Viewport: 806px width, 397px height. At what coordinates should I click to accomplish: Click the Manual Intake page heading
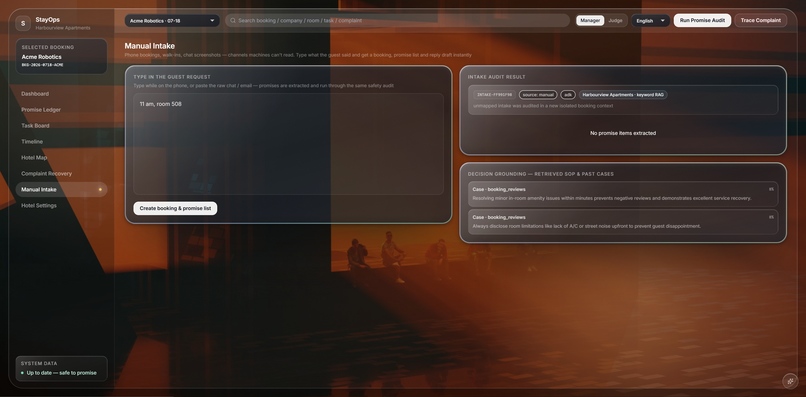pyautogui.click(x=150, y=46)
